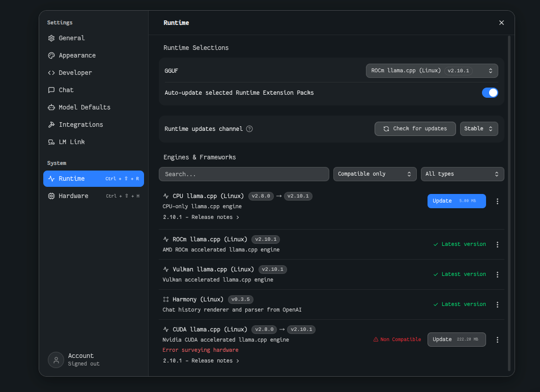
Task: Expand the Compatible only filter dropdown
Action: tap(375, 174)
